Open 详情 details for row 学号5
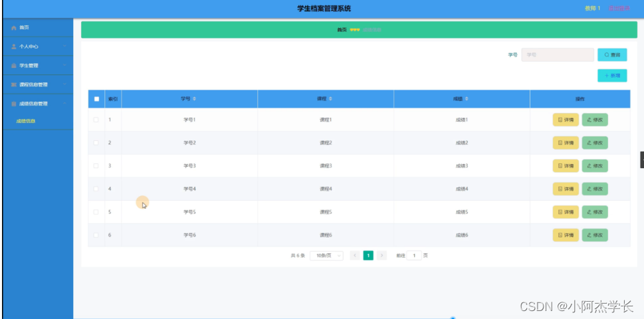The height and width of the screenshot is (319, 644). [566, 212]
